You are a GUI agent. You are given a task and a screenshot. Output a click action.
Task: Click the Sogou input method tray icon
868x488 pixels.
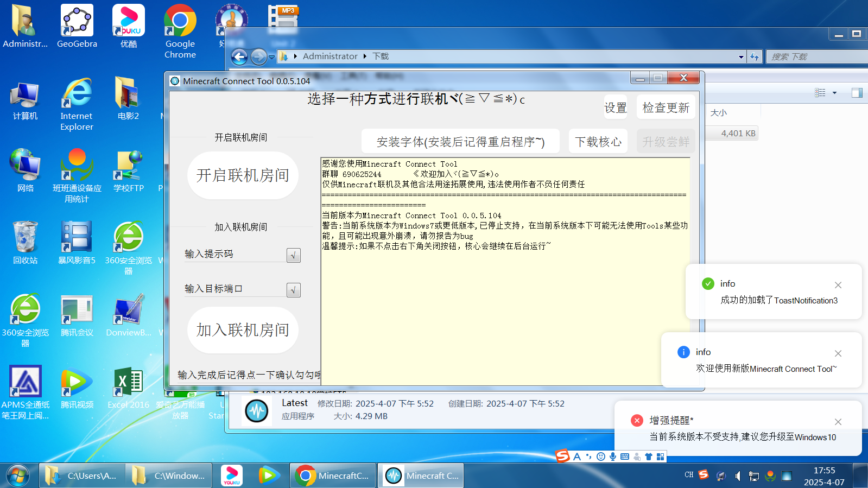point(704,474)
